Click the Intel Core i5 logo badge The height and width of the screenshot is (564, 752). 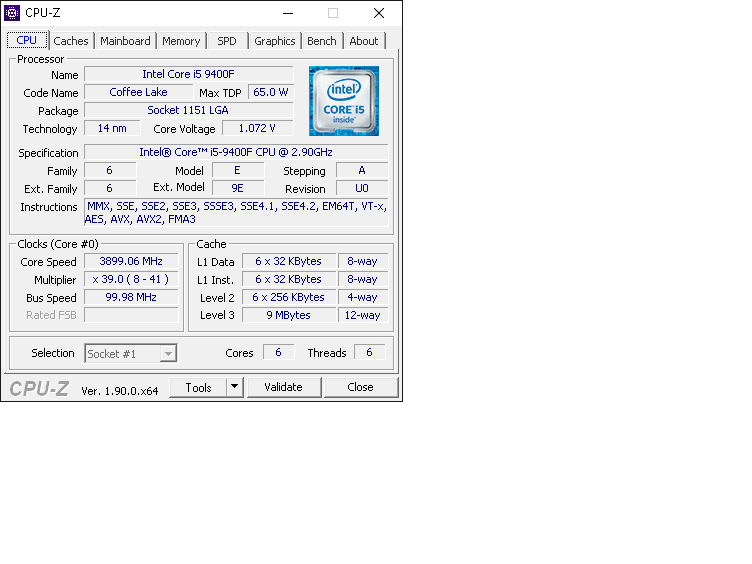click(344, 101)
